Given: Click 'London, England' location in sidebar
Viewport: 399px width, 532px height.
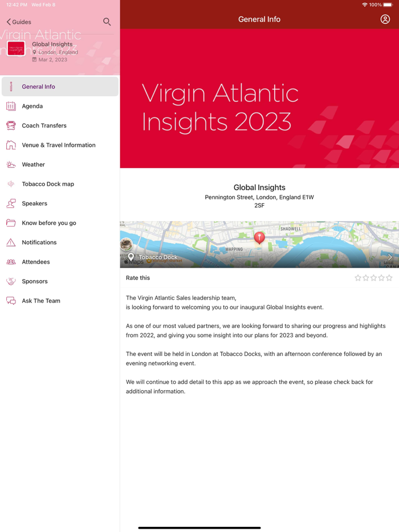Looking at the screenshot, I should click(58, 52).
